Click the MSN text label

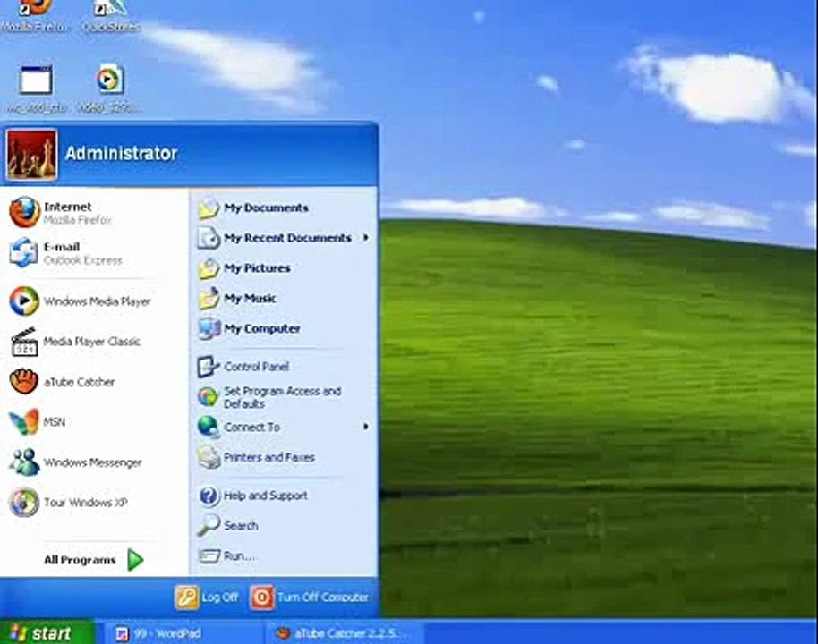pyautogui.click(x=55, y=422)
